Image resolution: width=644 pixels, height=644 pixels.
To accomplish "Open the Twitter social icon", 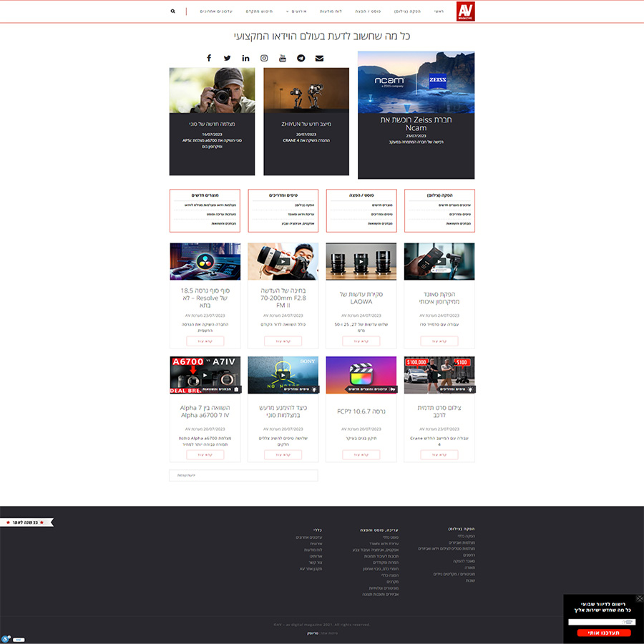I will click(228, 58).
